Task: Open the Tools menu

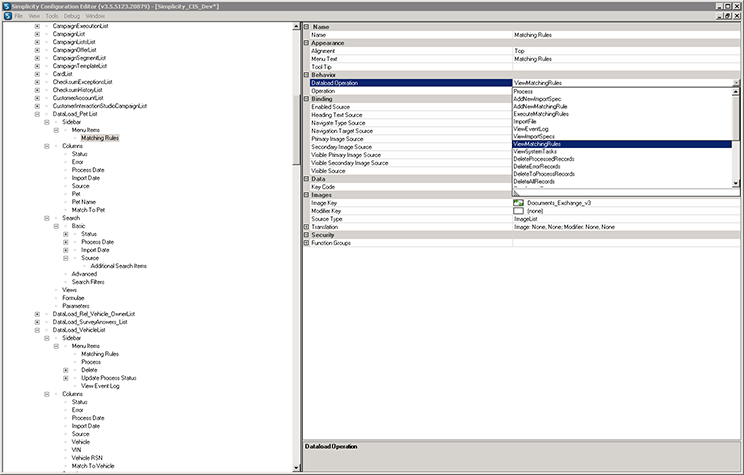Action: [x=52, y=16]
